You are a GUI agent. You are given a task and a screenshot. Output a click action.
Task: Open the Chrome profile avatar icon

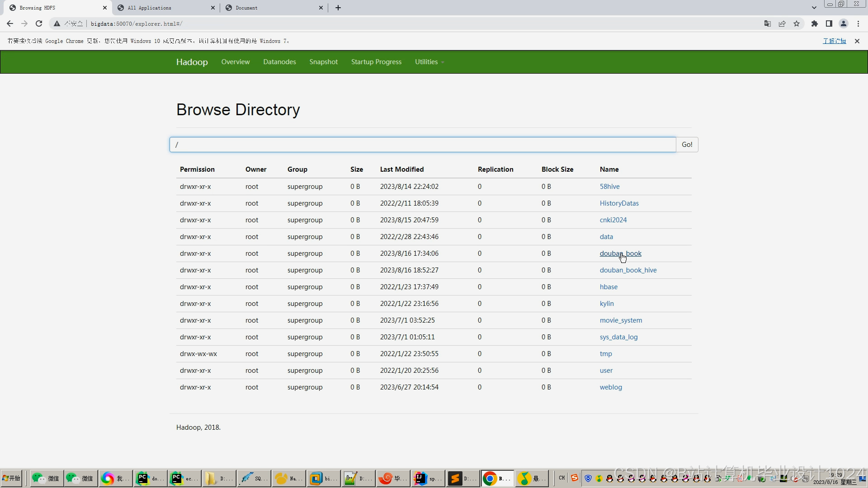[844, 23]
